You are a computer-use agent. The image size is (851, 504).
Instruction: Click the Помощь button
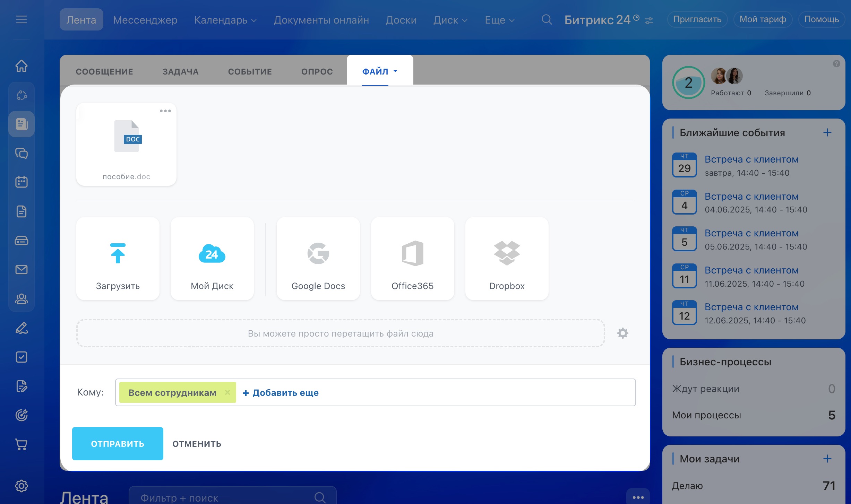822,19
